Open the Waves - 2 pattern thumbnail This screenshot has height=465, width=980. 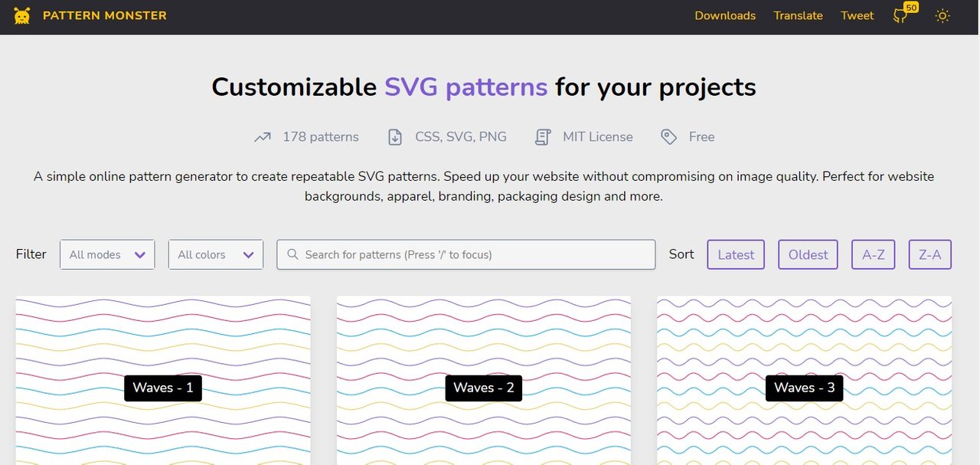[484, 381]
